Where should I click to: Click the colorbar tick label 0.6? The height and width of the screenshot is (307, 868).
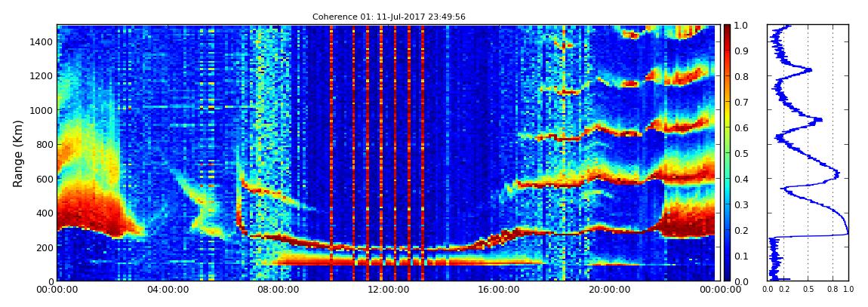tap(742, 128)
